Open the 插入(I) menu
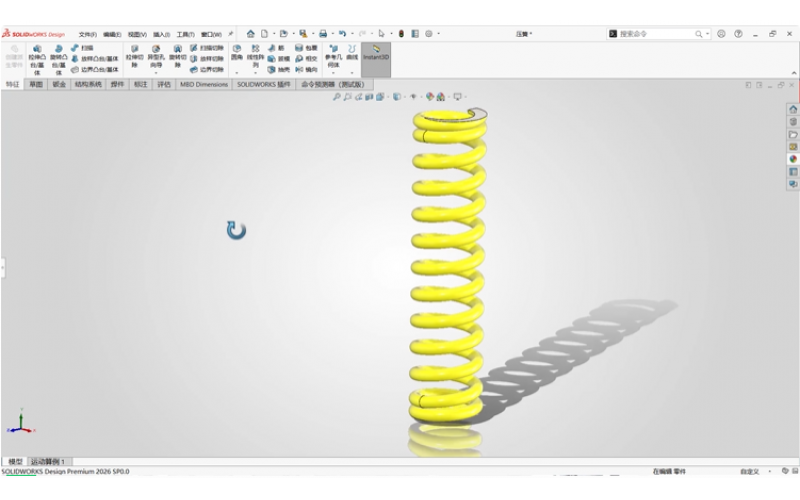Viewport: 800px width, 500px height. point(162,34)
